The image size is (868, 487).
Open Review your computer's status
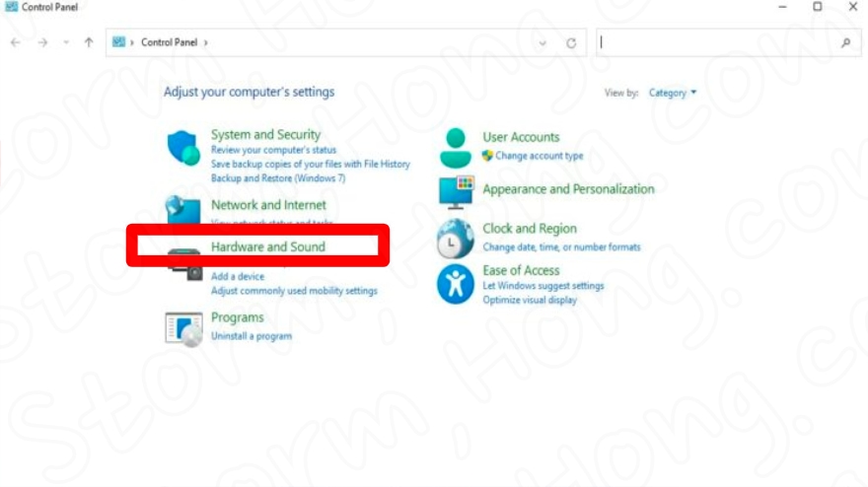[x=273, y=150]
